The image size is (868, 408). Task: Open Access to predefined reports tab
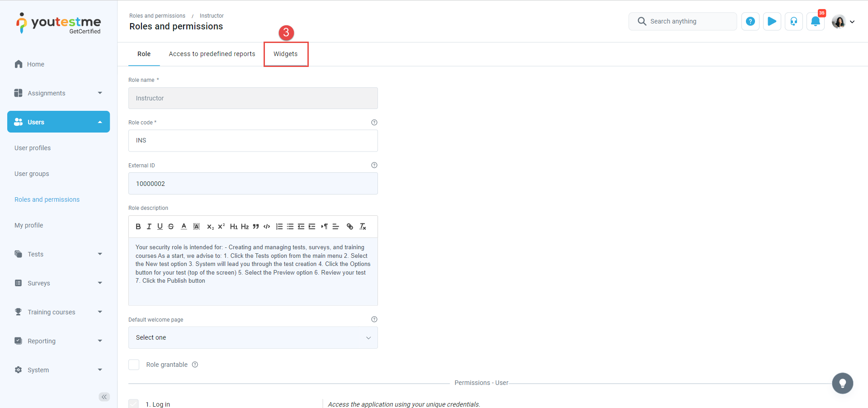[x=212, y=54]
